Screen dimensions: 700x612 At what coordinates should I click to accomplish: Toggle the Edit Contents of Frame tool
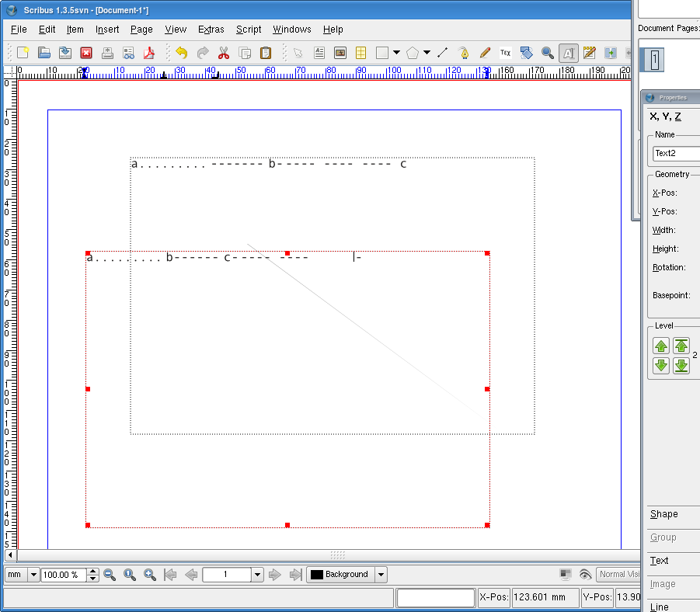coord(568,53)
